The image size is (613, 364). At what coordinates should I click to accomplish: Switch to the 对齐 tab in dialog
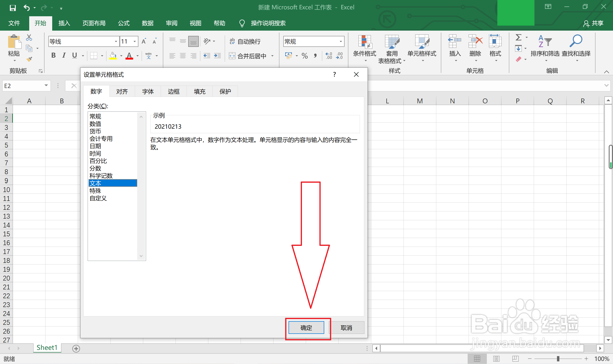tap(122, 92)
